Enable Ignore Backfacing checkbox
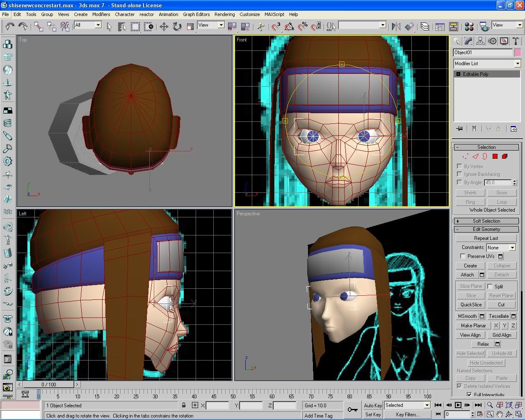Image resolution: width=525 pixels, height=420 pixels. tap(459, 174)
